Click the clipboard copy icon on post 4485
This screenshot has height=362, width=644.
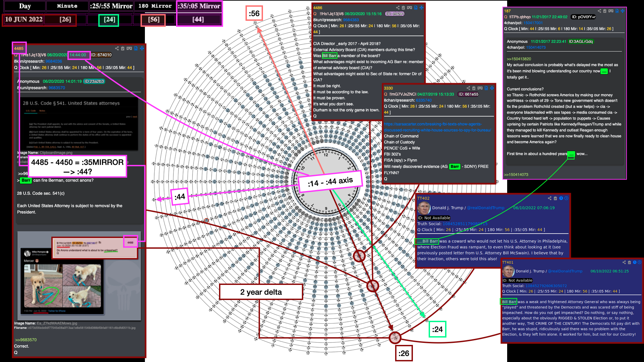click(x=123, y=49)
